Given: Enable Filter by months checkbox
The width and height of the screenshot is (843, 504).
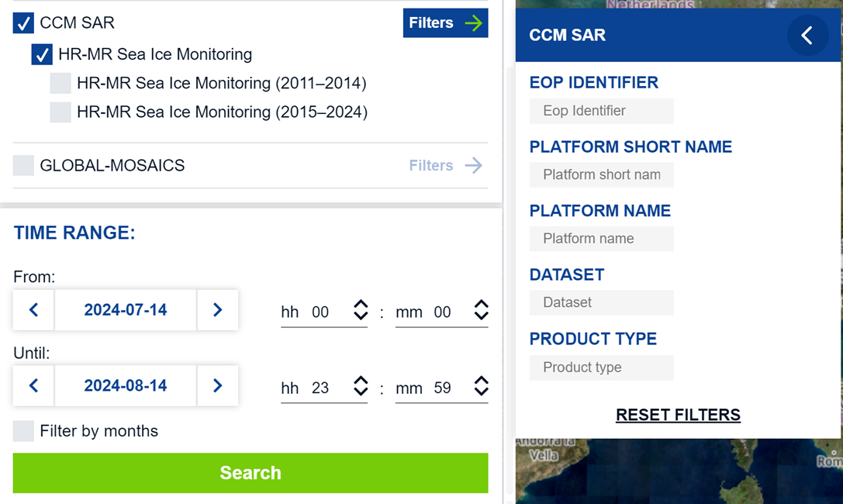Looking at the screenshot, I should (23, 431).
